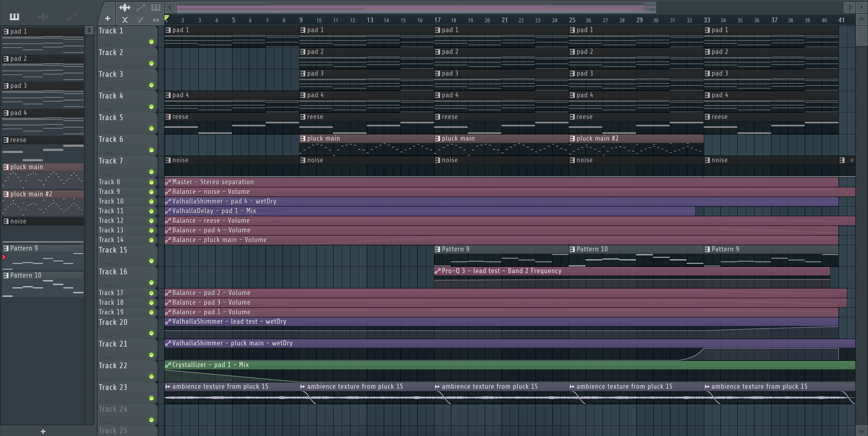868x436 pixels.
Task: Add a new track with plus button
Action: (x=107, y=18)
